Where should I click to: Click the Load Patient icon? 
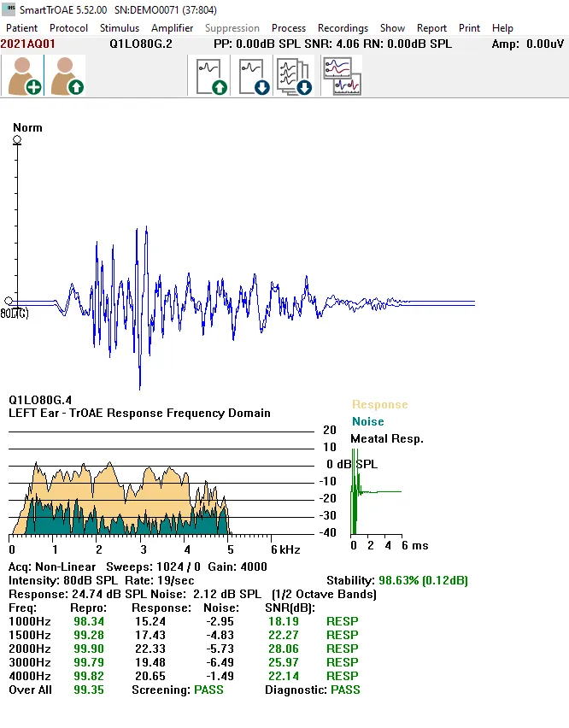point(66,76)
